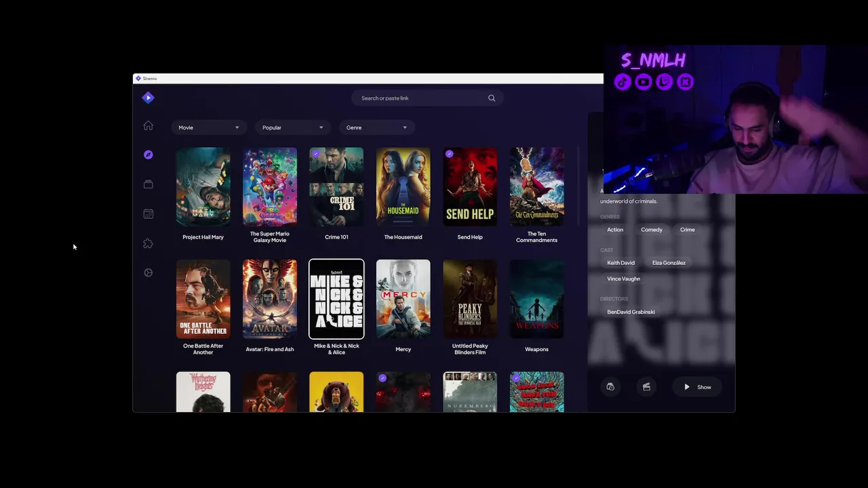
Task: Open The Ten Commandments poster
Action: [536, 187]
